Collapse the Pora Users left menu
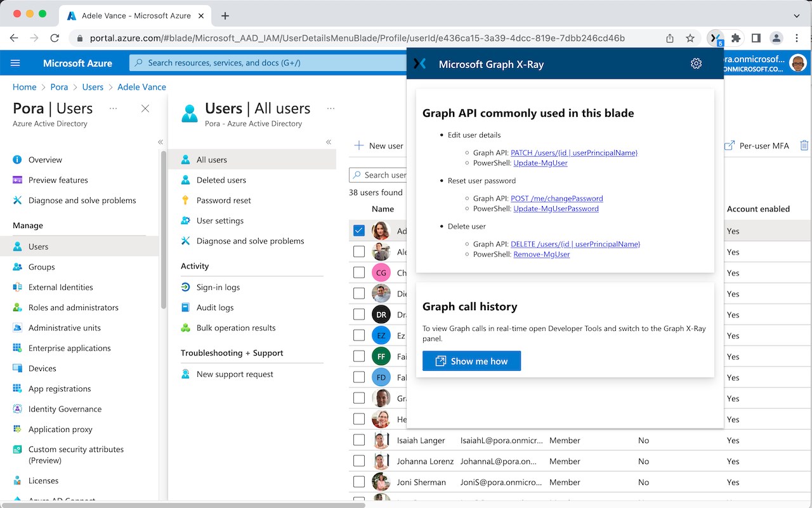812x508 pixels. click(x=160, y=142)
